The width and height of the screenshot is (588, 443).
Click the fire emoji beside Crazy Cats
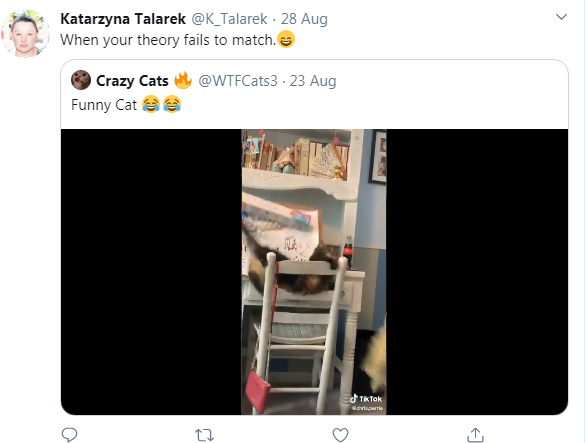point(183,80)
